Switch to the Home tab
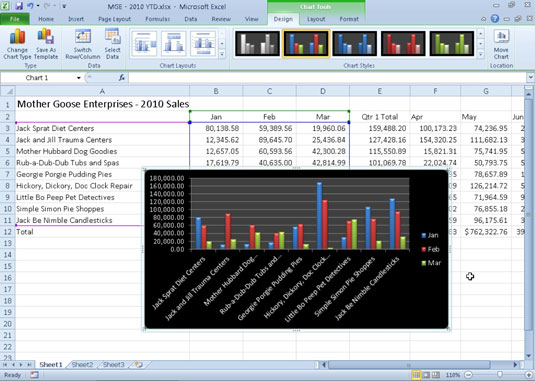 coord(46,19)
